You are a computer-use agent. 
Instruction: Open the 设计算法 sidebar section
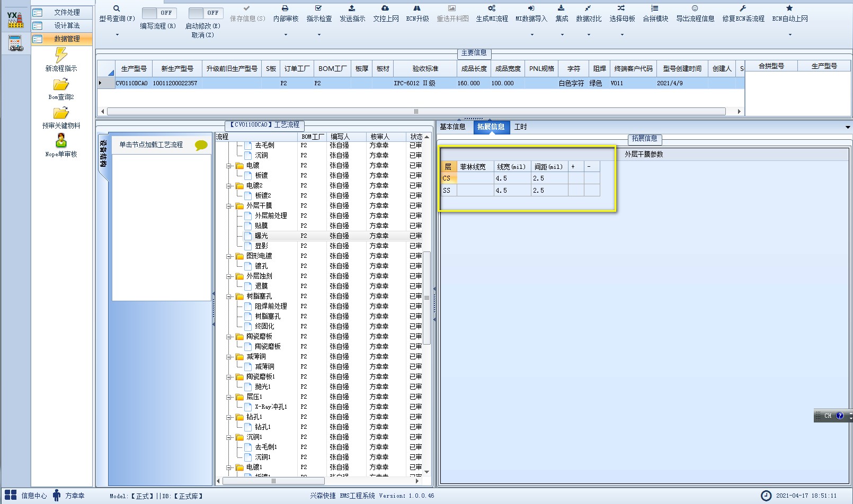coord(61,25)
